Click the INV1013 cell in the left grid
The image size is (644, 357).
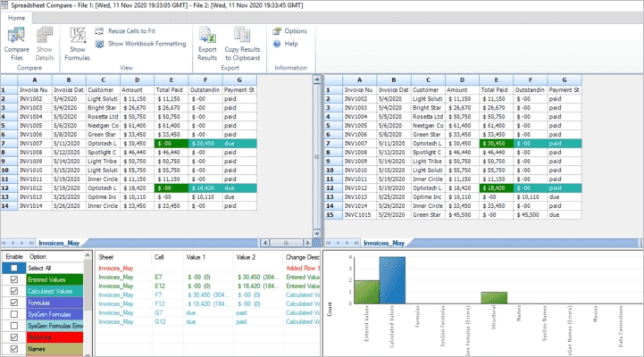(35, 197)
